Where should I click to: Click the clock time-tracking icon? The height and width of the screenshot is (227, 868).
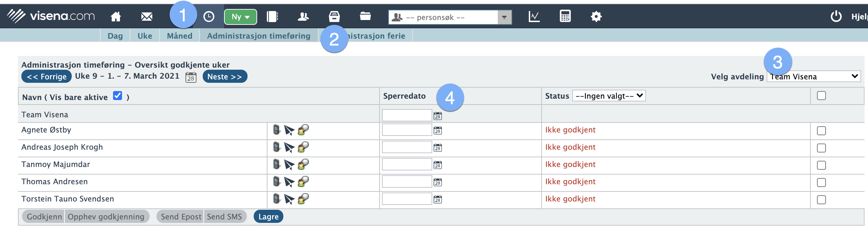[209, 17]
